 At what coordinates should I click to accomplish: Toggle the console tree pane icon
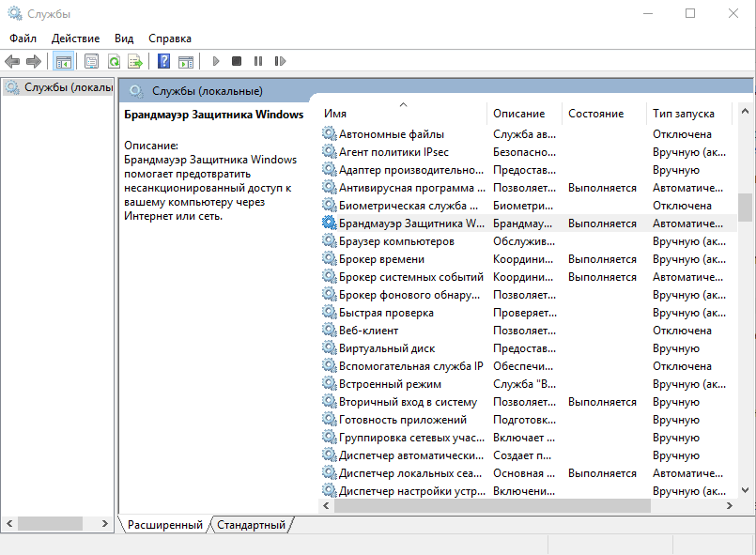(64, 61)
